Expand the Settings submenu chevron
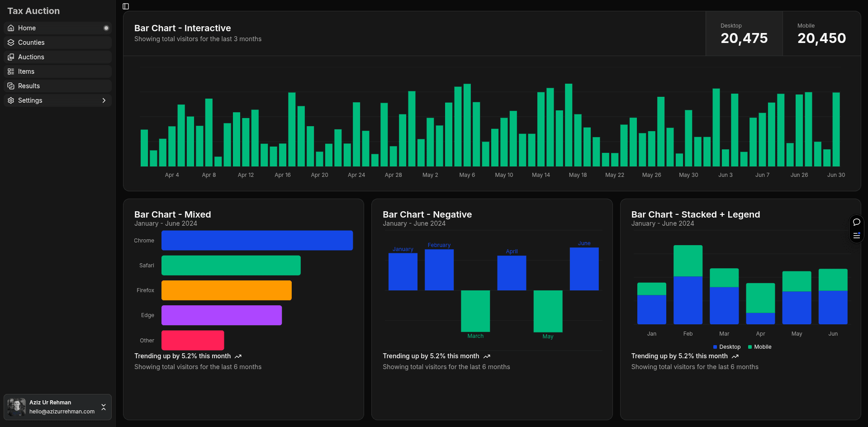The height and width of the screenshot is (427, 868). point(104,100)
